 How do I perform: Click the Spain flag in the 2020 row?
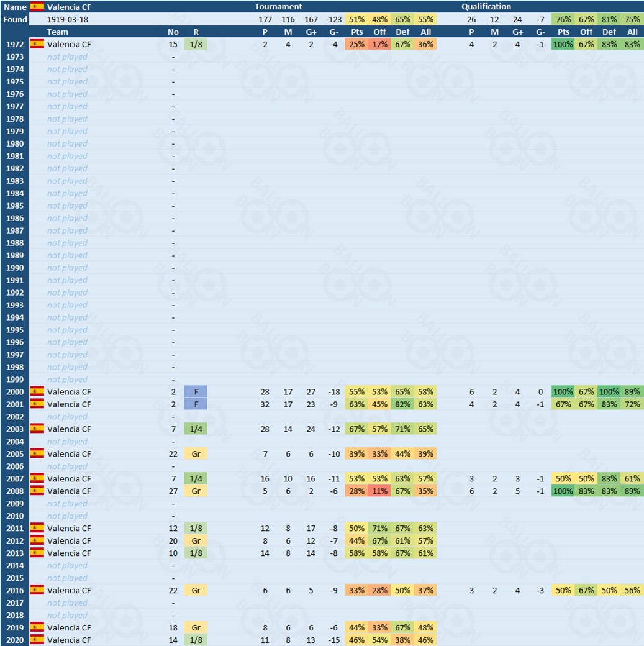[37, 640]
